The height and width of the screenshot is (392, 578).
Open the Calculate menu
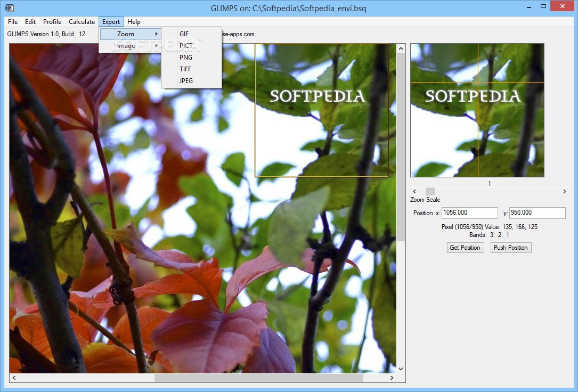point(82,22)
